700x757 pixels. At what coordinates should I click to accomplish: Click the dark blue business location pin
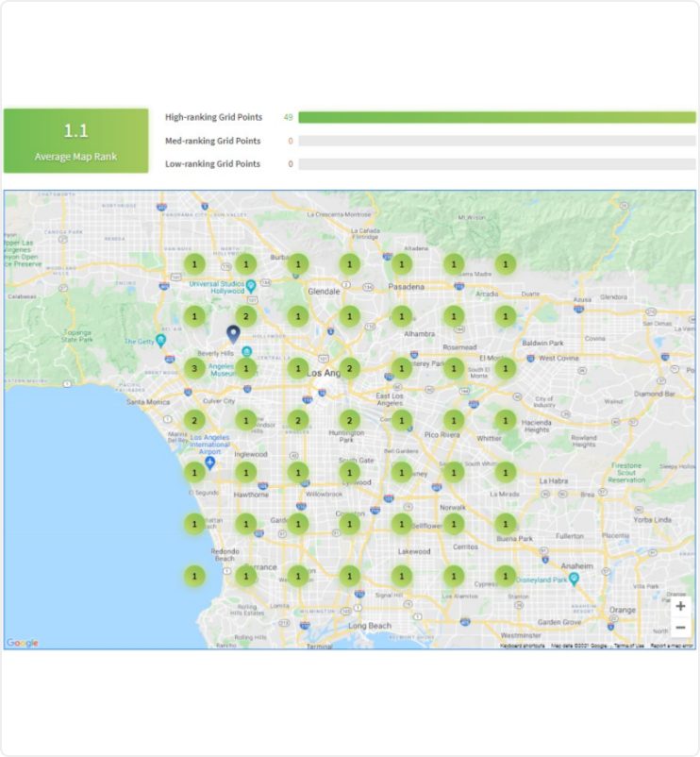pyautogui.click(x=233, y=334)
